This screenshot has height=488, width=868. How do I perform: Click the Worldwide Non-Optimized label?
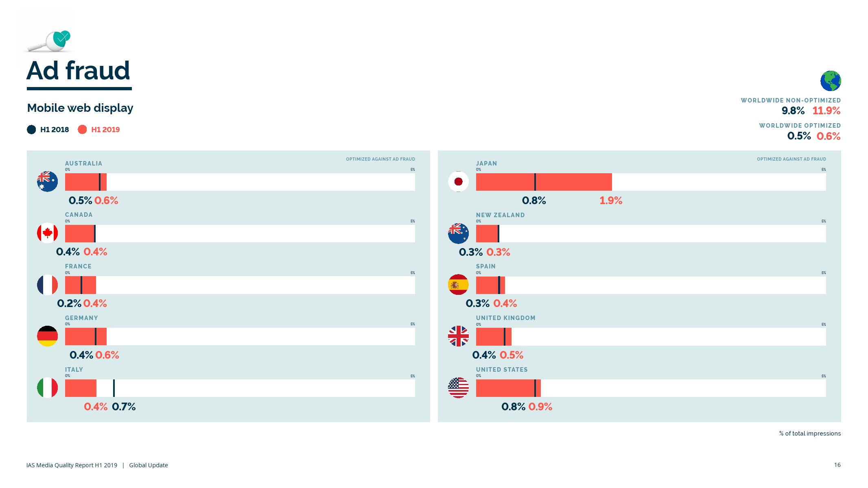pyautogui.click(x=790, y=100)
